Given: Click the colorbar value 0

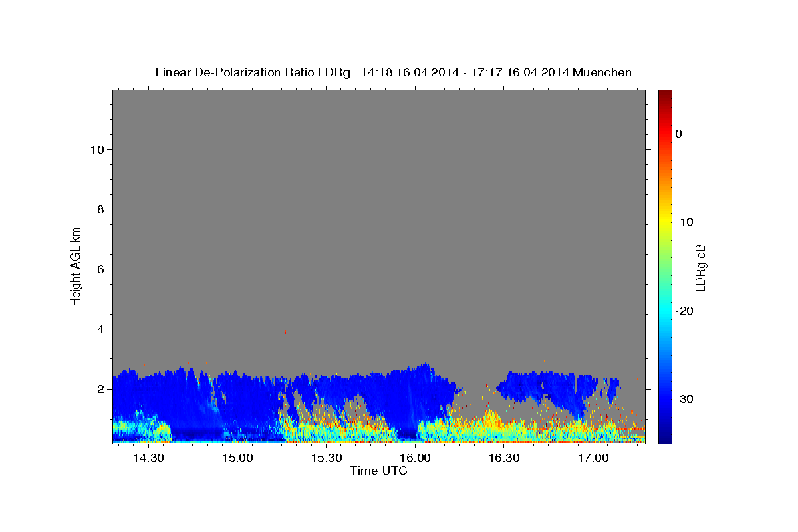Looking at the screenshot, I should 679,134.
